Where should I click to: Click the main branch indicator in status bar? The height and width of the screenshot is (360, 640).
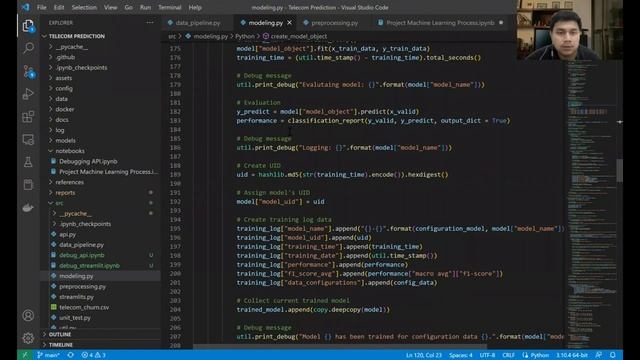point(49,355)
